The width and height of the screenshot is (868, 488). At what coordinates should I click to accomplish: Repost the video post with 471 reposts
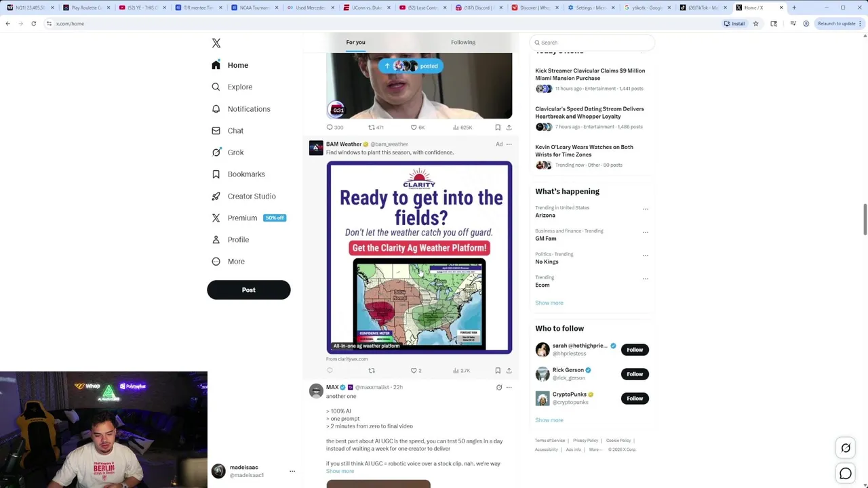[376, 127]
